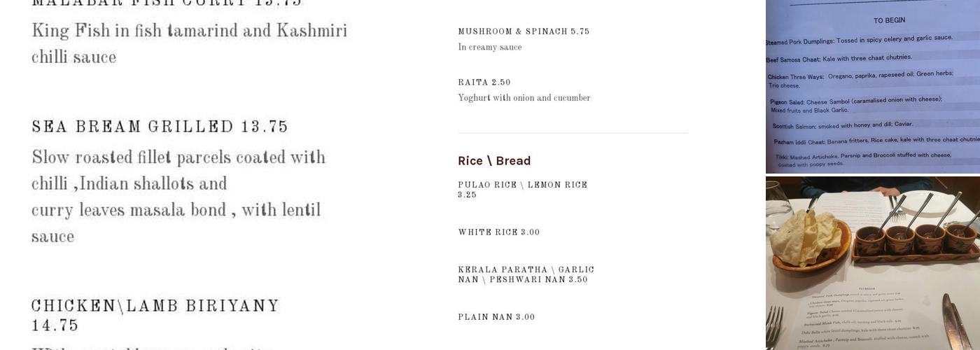Click the yoghurt with onion and cucumber text
The width and height of the screenshot is (980, 350).
pos(524,98)
